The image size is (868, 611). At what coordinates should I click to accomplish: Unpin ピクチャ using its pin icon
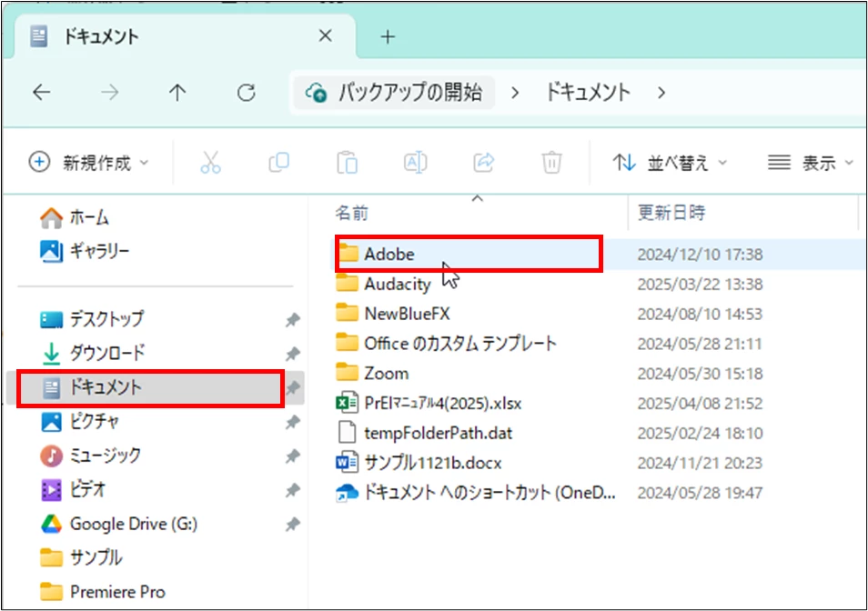[x=292, y=422]
